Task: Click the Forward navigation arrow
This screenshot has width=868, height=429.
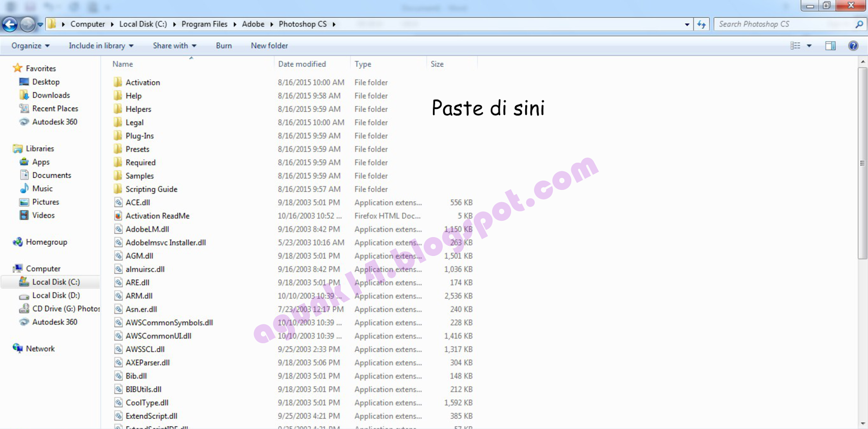Action: click(27, 24)
